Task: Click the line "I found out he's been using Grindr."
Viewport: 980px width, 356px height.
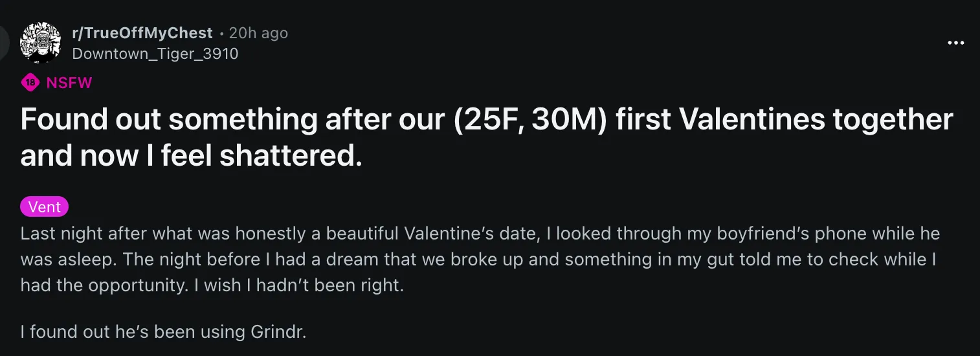Action: [163, 333]
